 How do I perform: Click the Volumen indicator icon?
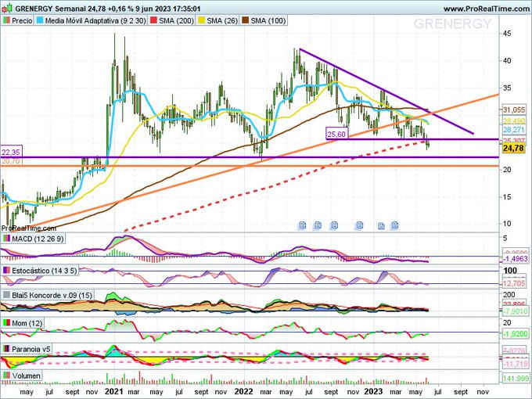point(6,376)
